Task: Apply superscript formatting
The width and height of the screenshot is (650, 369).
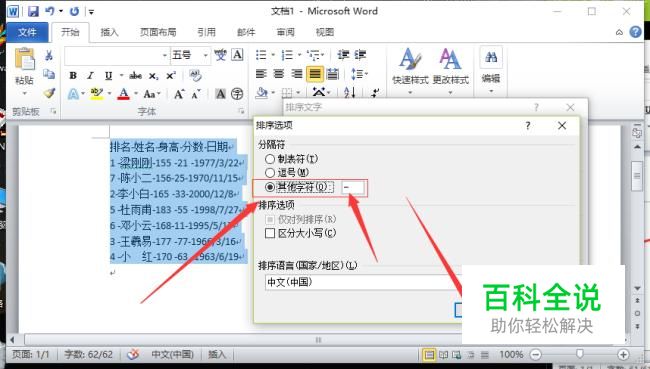Action: [x=171, y=75]
